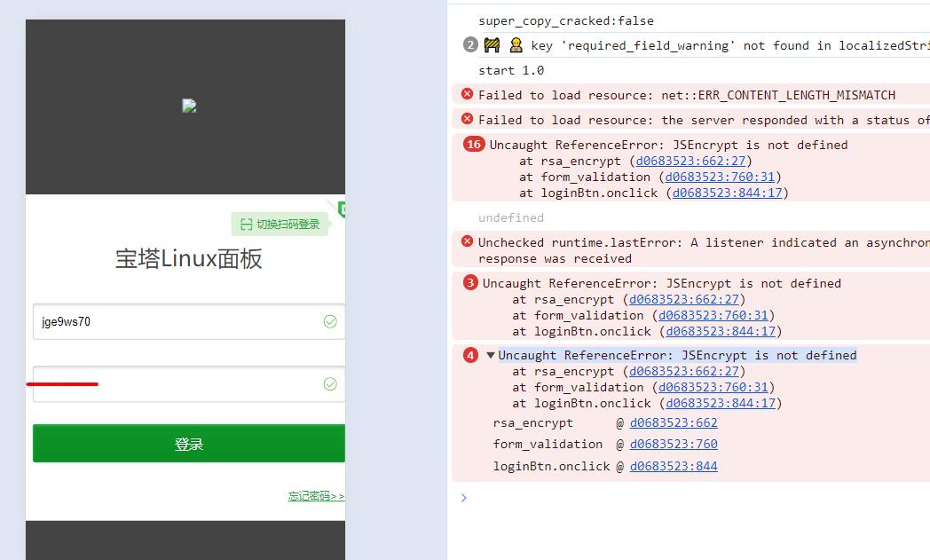Click the green checkmark in the password field

pos(330,383)
